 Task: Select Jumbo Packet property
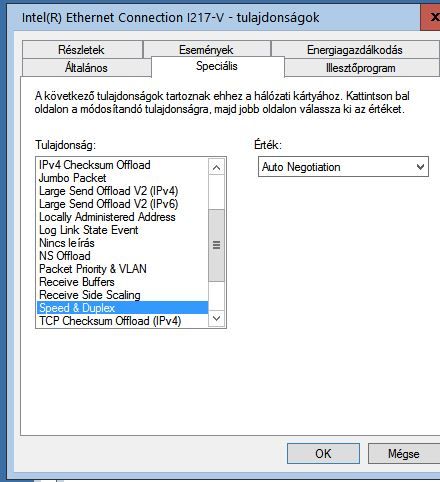pos(122,178)
